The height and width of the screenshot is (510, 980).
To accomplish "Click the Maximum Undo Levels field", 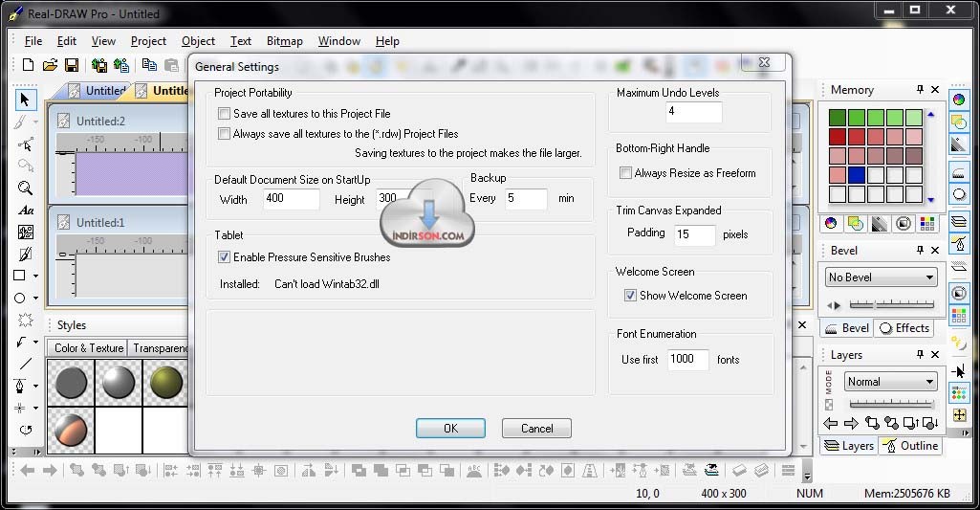I will click(694, 112).
